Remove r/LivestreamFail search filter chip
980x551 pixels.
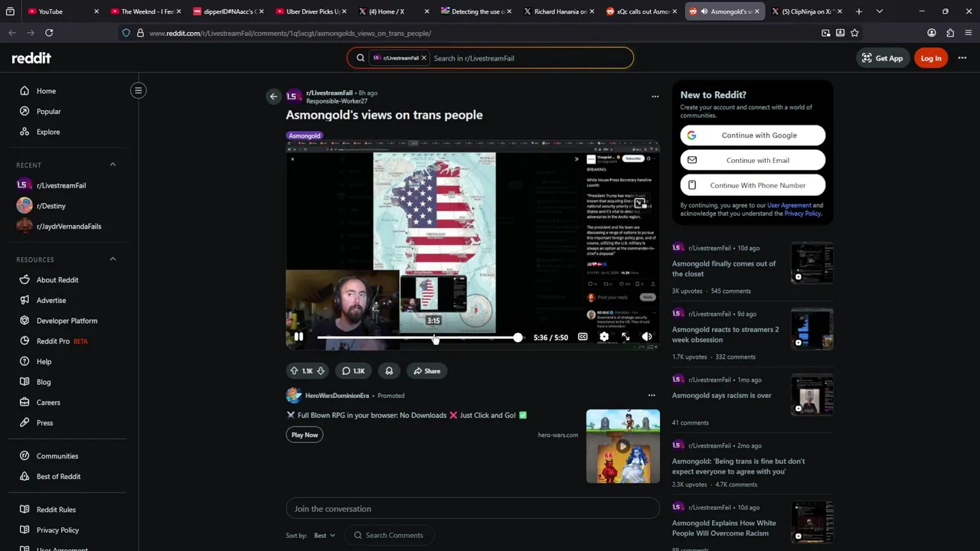coord(423,58)
